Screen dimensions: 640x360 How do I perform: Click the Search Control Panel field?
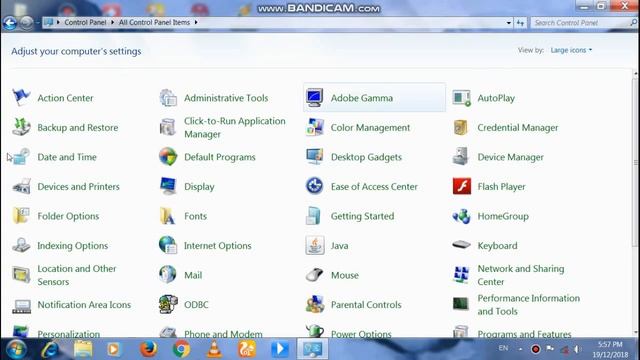click(x=584, y=23)
